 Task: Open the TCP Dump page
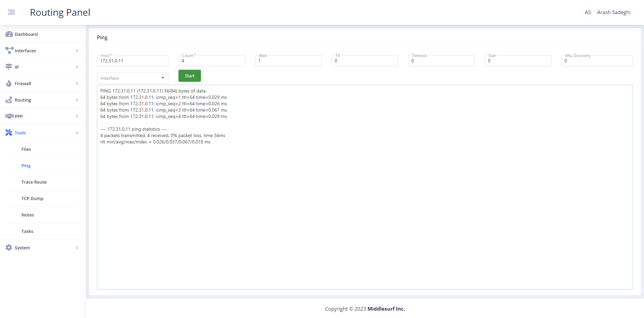(x=32, y=198)
